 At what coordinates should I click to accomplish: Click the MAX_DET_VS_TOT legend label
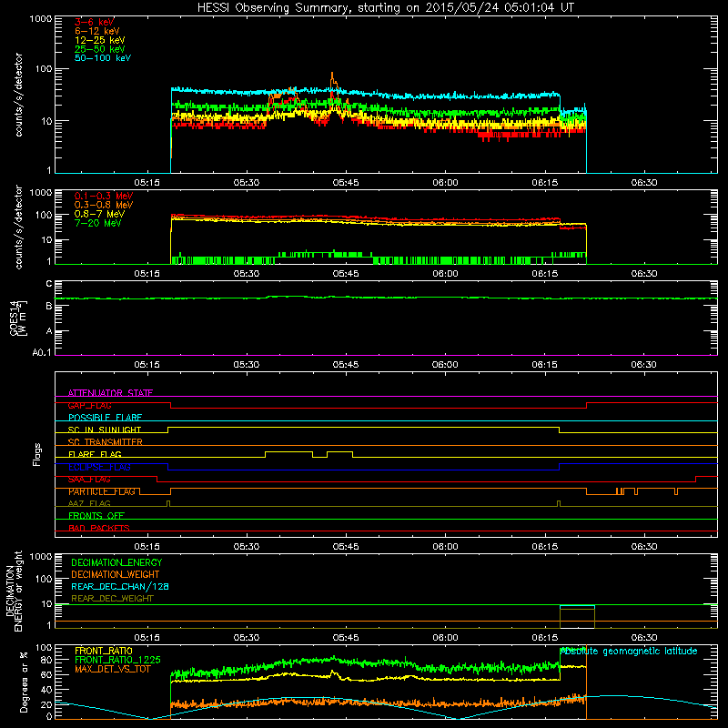pos(113,670)
